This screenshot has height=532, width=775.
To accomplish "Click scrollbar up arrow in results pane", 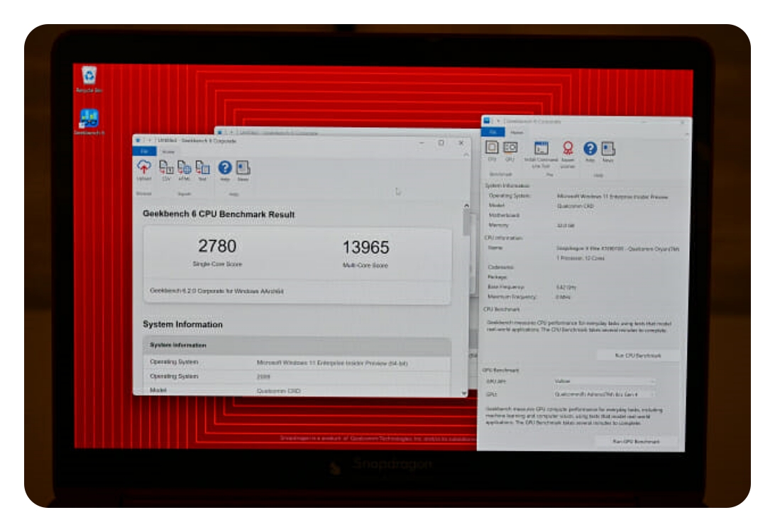I will click(x=466, y=205).
